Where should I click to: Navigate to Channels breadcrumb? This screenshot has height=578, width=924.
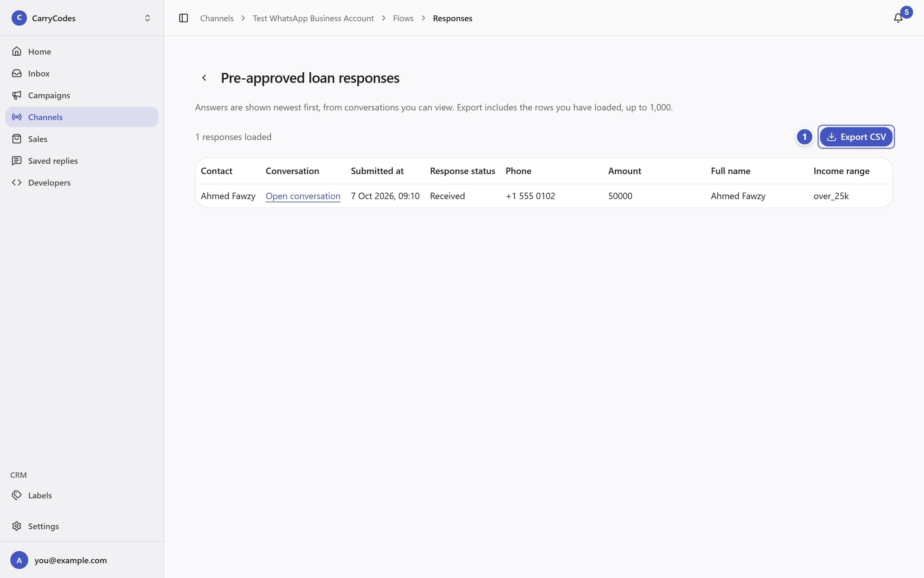(x=217, y=18)
